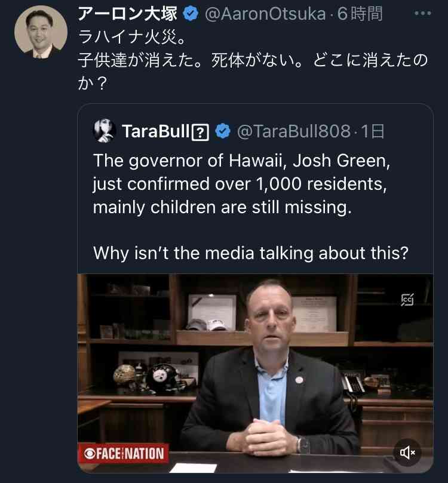The width and height of the screenshot is (448, 483).
Task: Click TaraBull's blue verified checkmark
Action: click(223, 131)
